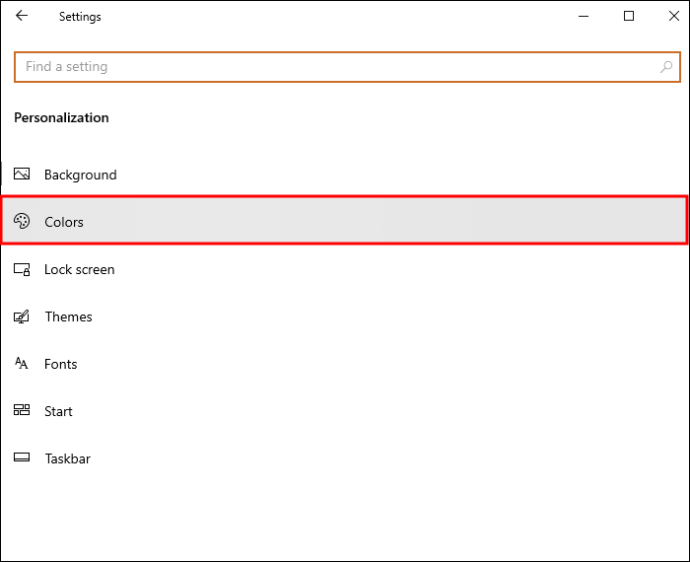The height and width of the screenshot is (562, 690).
Task: Focus the "Find a setting" search field
Action: coord(330,67)
